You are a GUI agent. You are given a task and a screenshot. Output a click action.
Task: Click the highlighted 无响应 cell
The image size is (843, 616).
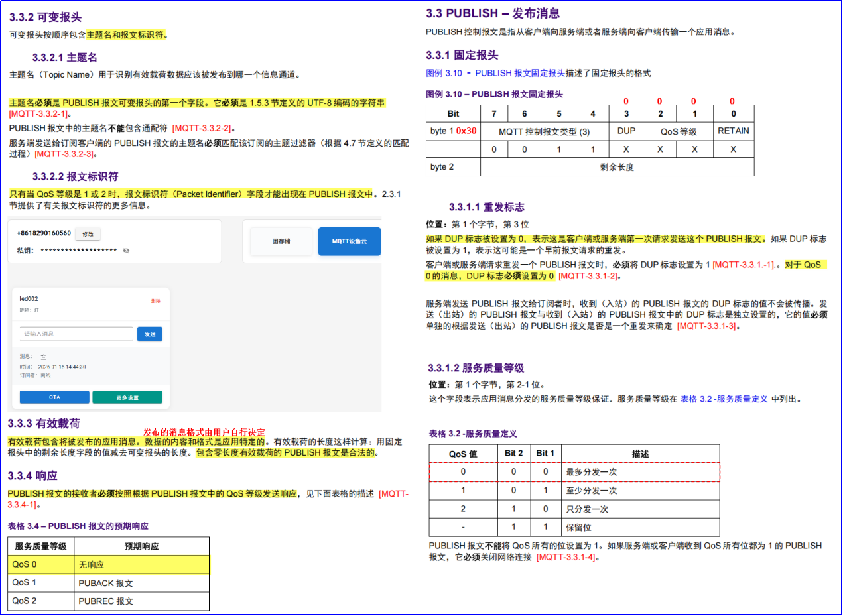pos(141,565)
